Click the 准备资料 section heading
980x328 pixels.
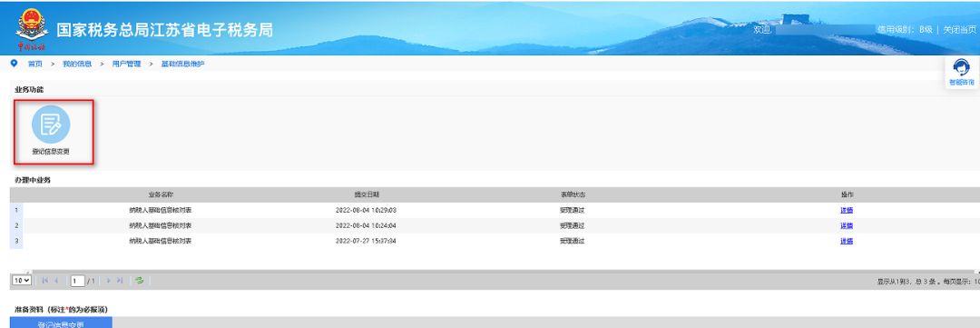click(63, 309)
